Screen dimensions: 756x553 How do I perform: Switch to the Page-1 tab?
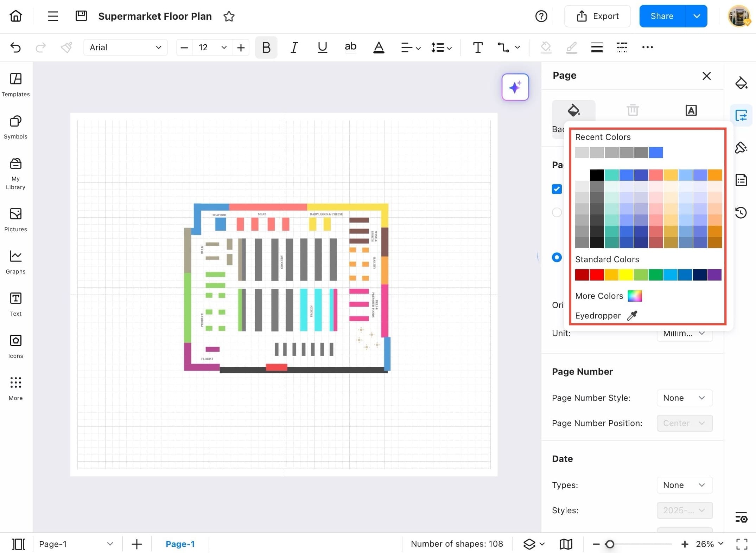point(180,544)
